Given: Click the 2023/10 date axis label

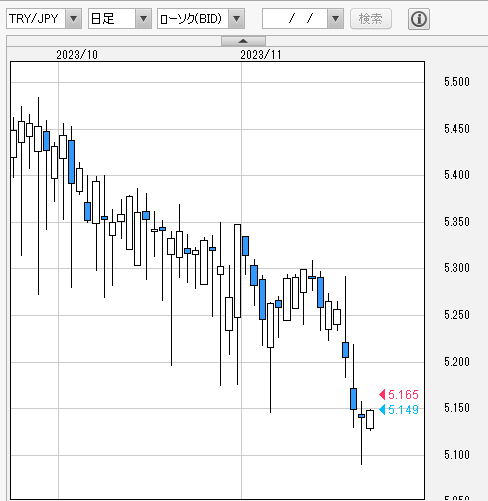Looking at the screenshot, I should pyautogui.click(x=77, y=54).
